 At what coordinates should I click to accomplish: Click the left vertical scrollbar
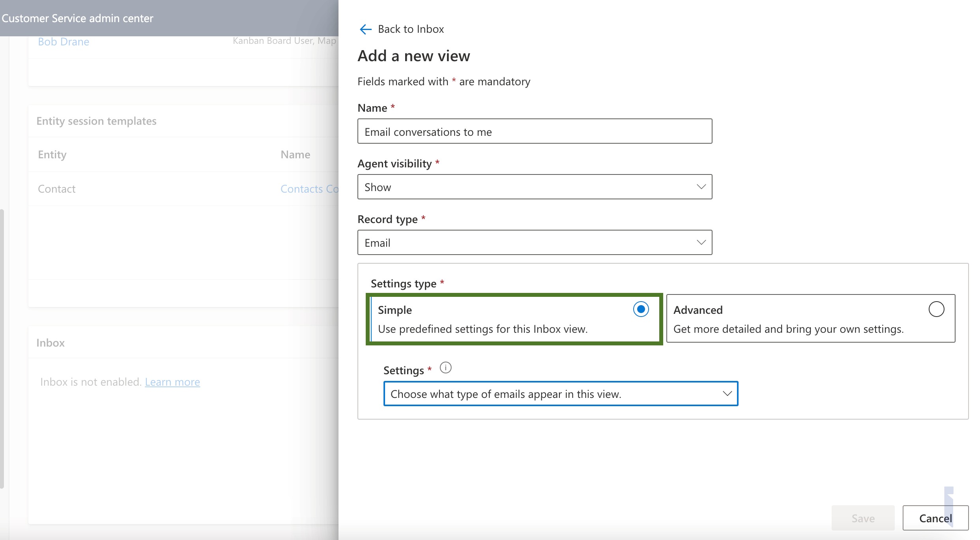(x=2, y=347)
